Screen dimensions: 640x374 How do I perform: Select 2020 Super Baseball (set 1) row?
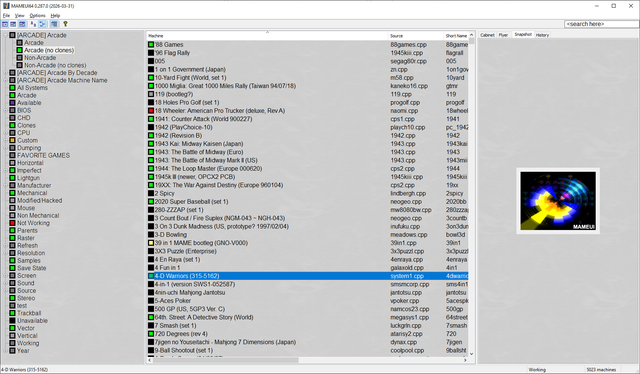(x=191, y=202)
